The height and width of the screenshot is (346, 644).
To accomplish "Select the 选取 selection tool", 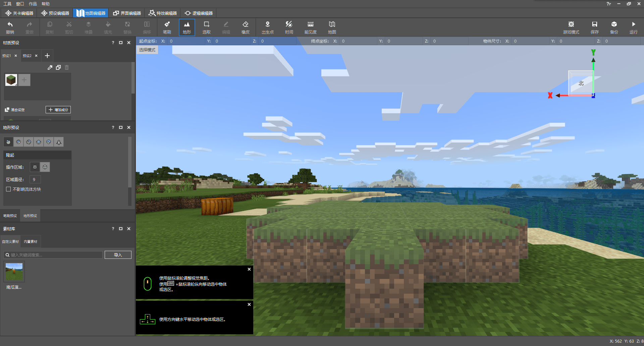I will pyautogui.click(x=207, y=27).
